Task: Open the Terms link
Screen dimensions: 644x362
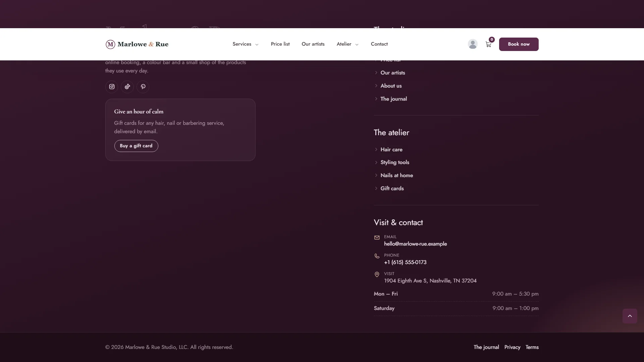Action: pyautogui.click(x=532, y=347)
